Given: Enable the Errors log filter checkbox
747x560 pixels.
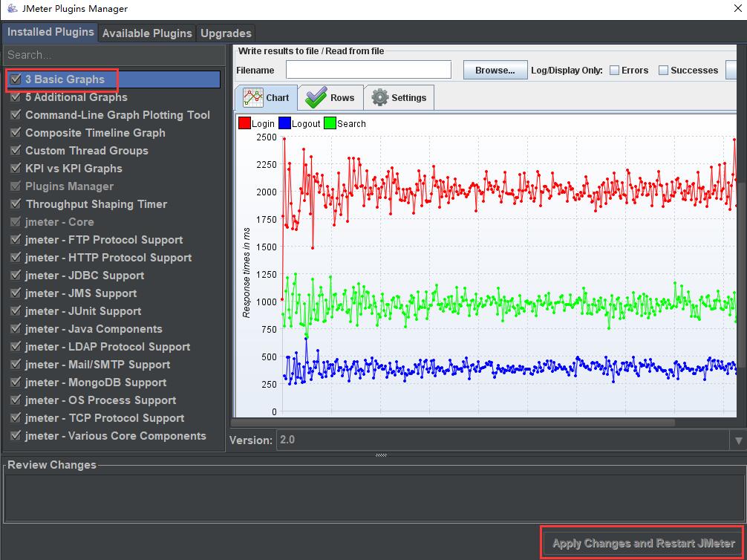Looking at the screenshot, I should pos(615,70).
